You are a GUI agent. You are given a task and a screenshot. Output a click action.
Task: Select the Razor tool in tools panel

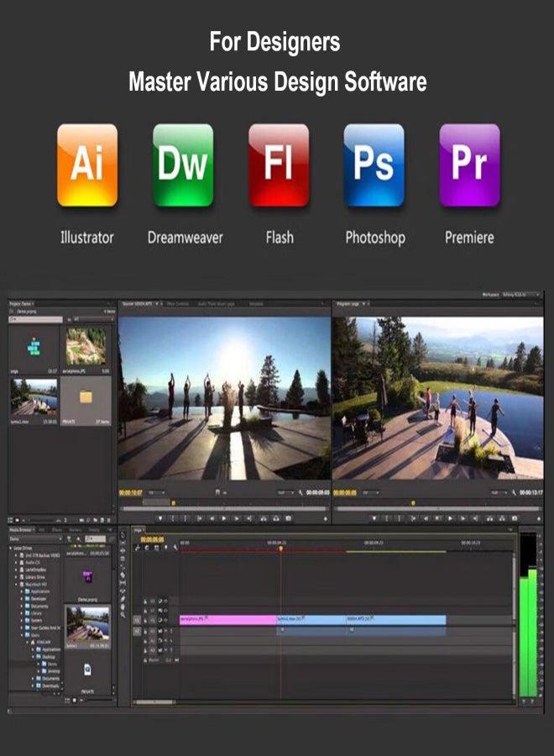point(123,574)
